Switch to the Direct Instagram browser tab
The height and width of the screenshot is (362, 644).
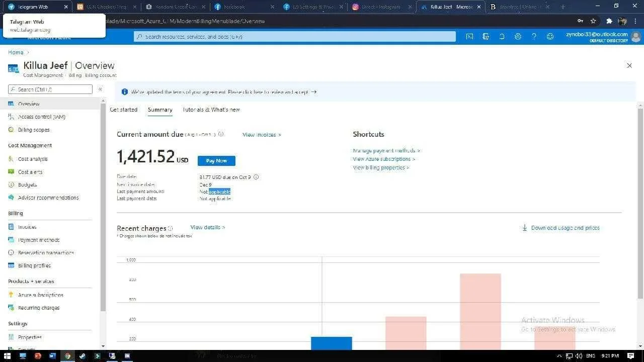pyautogui.click(x=381, y=7)
